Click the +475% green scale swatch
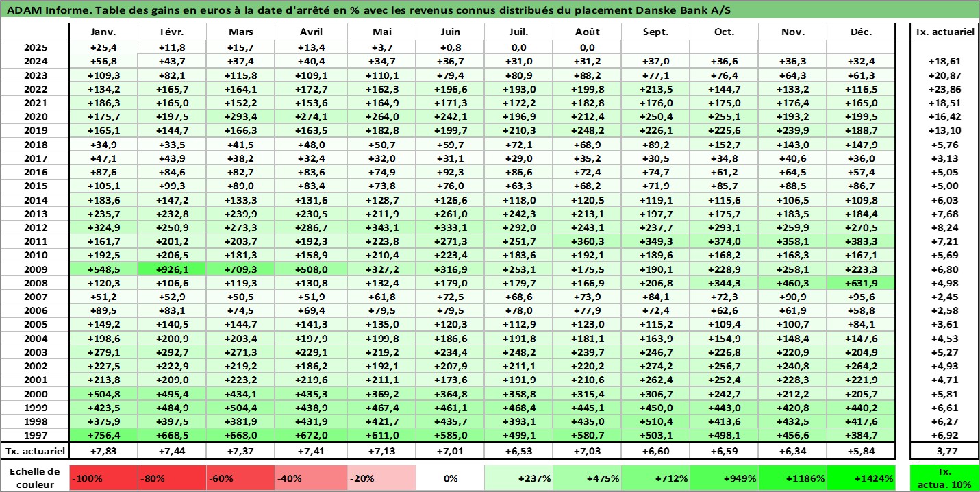This screenshot has width=980, height=492. (587, 478)
